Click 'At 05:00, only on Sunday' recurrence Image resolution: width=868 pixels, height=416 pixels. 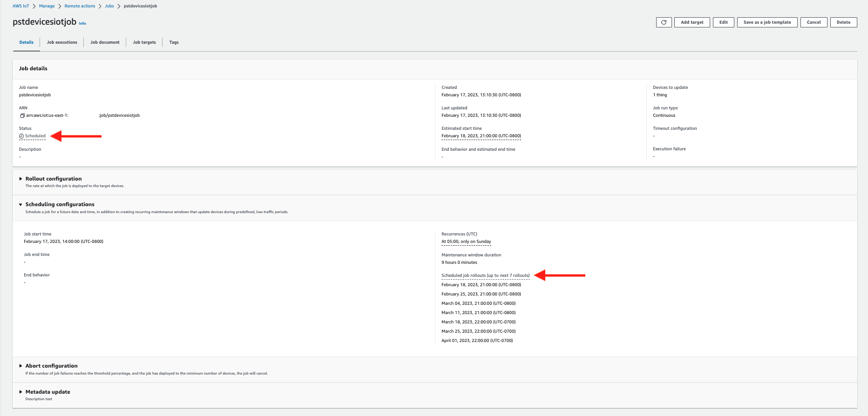click(x=466, y=242)
